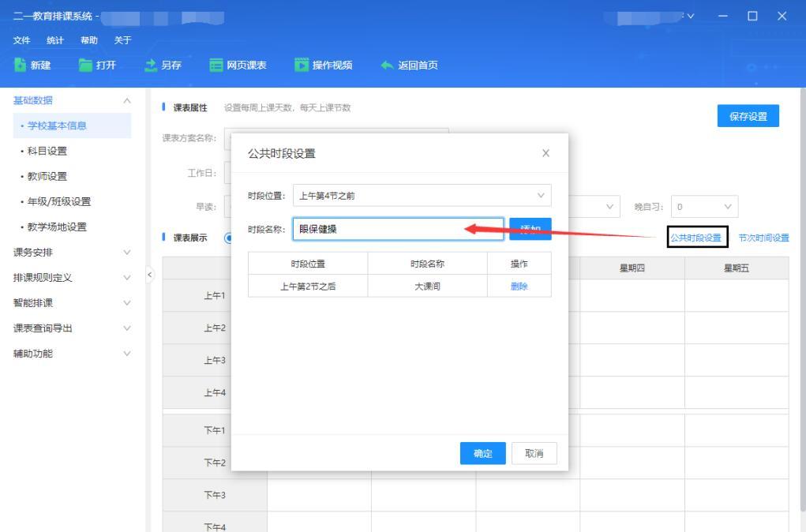
Task: Open the 节次时间设置 link
Action: 763,238
